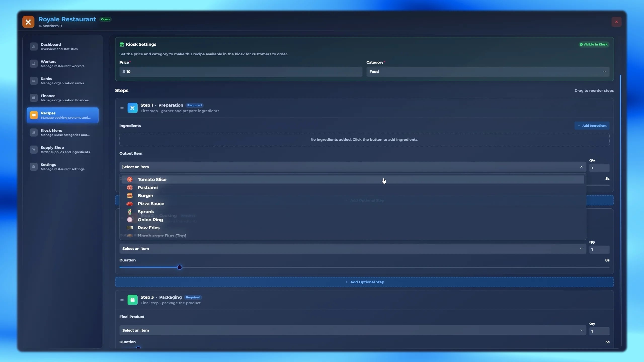644x362 pixels.
Task: Click the Workers icon in the sidebar
Action: [x=34, y=63]
